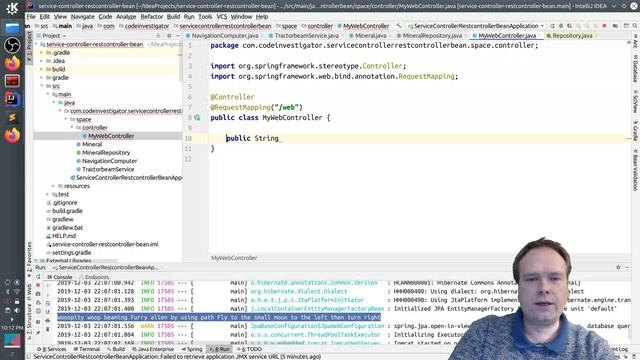The image size is (640, 360).
Task: Click the red Stop button in toolbar
Action: (604, 26)
